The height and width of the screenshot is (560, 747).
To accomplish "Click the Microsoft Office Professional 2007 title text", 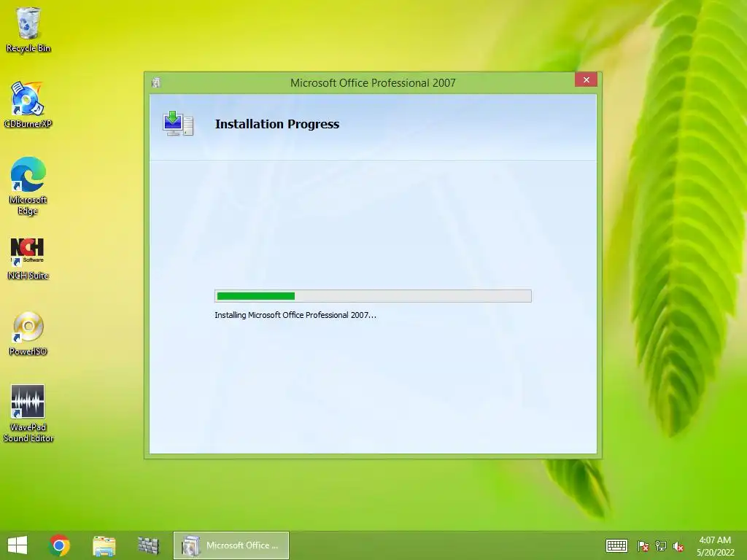I will (x=373, y=83).
